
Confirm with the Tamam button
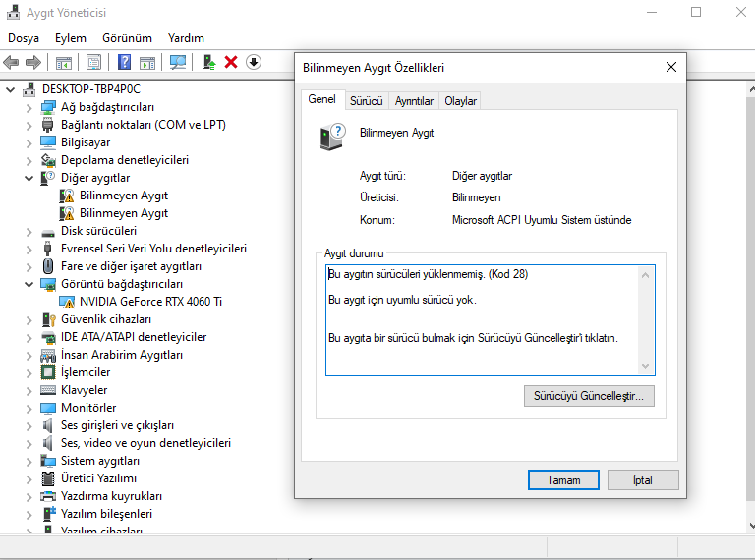tap(563, 480)
